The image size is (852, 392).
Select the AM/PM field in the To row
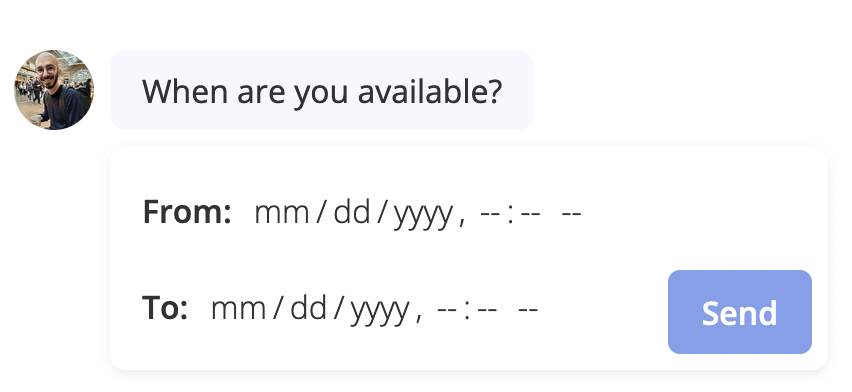pos(528,309)
